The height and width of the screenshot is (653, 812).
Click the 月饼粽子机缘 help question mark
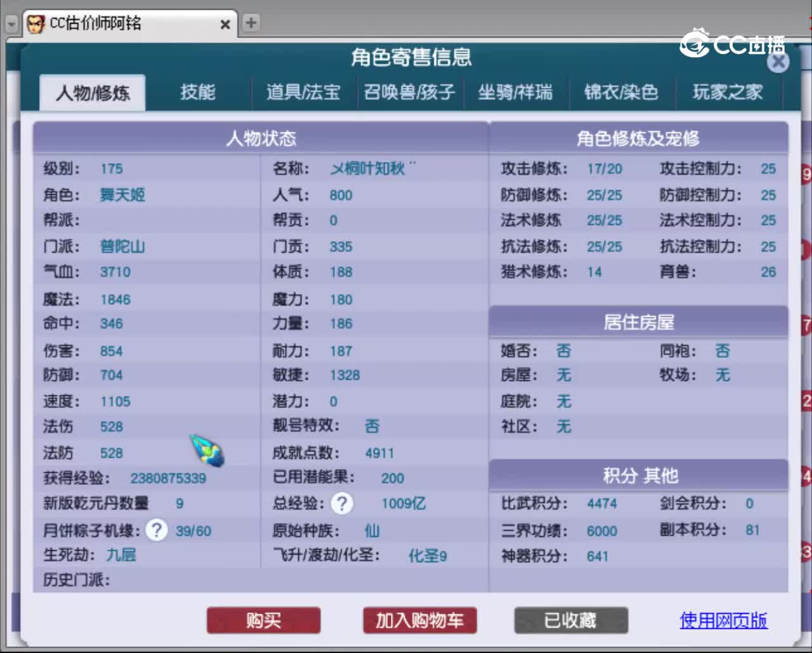pos(156,530)
